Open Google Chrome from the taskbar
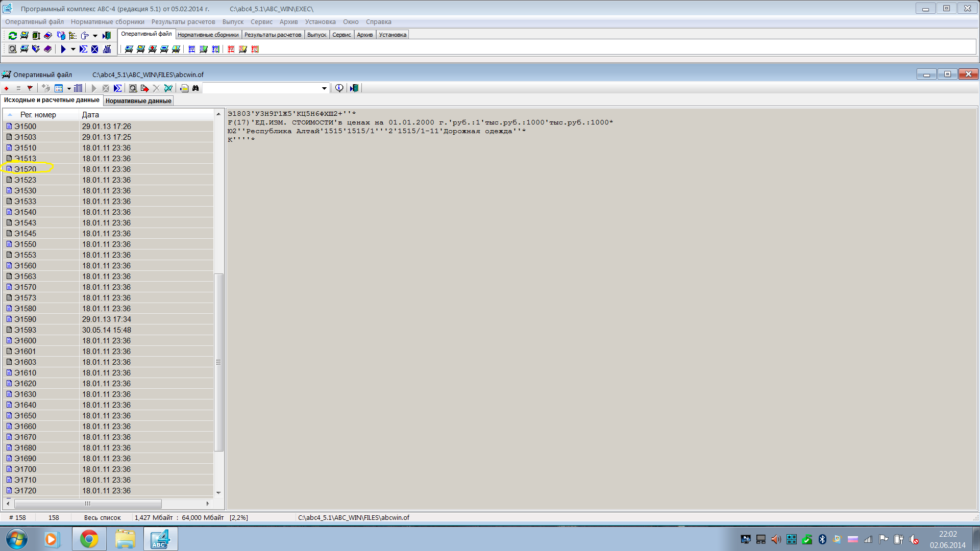The image size is (980, 551). tap(89, 539)
